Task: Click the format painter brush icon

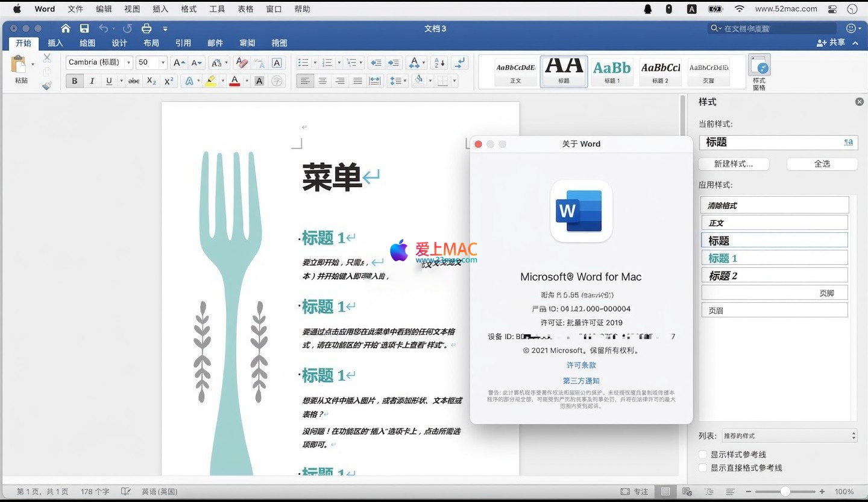Action: (x=47, y=86)
